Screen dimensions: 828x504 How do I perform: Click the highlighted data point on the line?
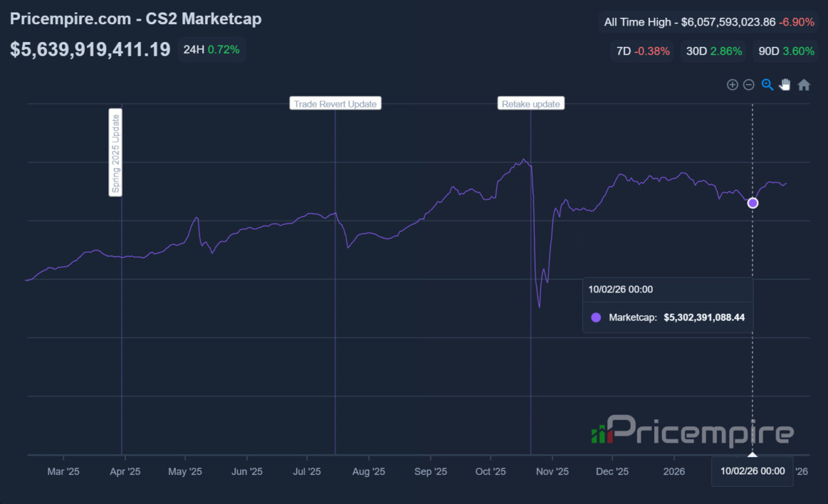click(753, 203)
